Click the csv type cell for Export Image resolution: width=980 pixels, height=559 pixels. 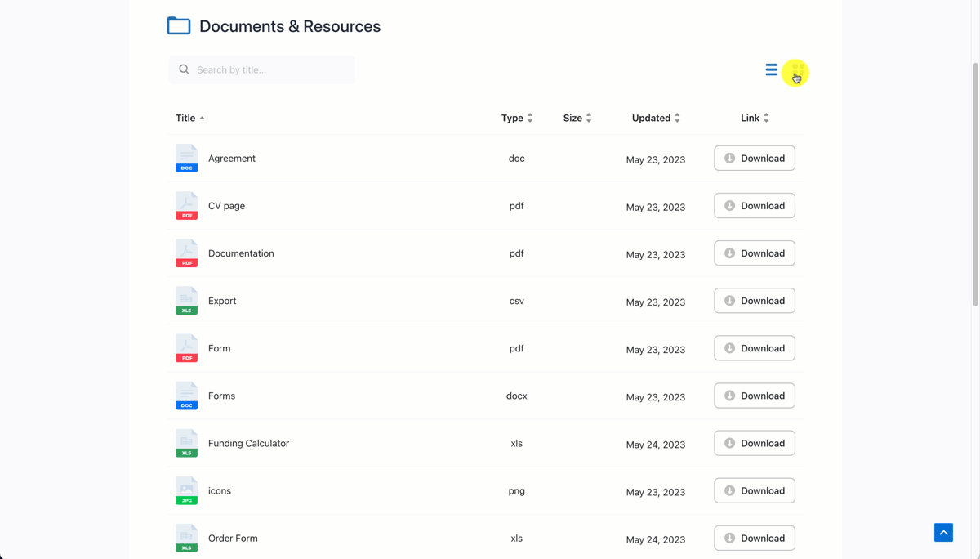pyautogui.click(x=517, y=301)
